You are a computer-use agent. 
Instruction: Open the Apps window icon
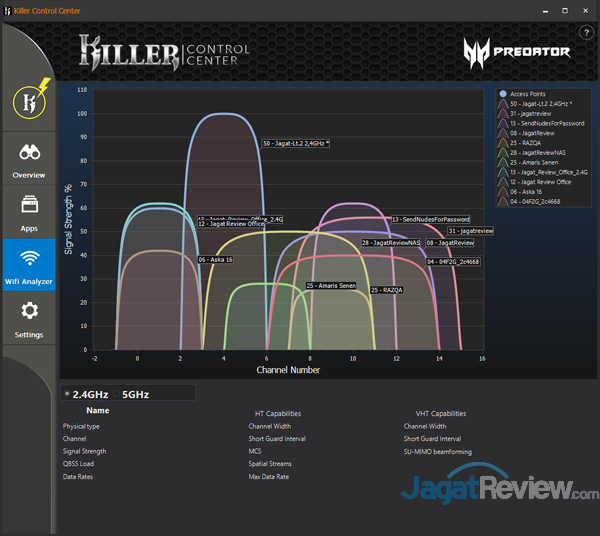(29, 204)
